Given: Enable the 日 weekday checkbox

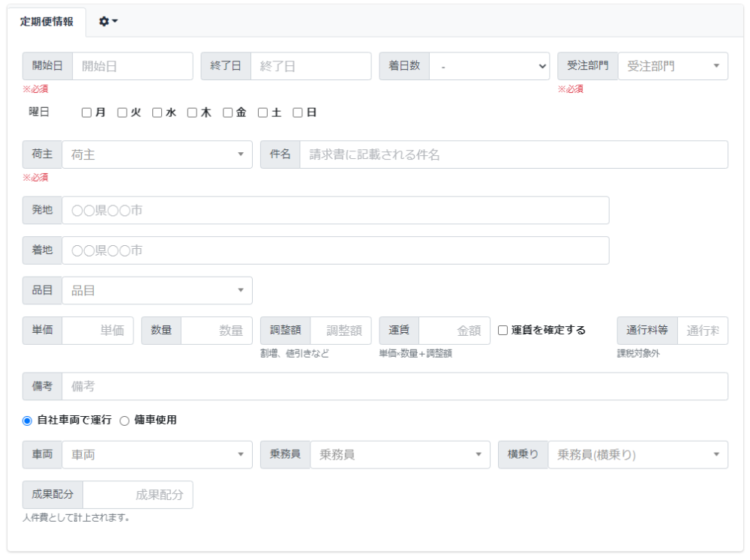Looking at the screenshot, I should pyautogui.click(x=298, y=112).
